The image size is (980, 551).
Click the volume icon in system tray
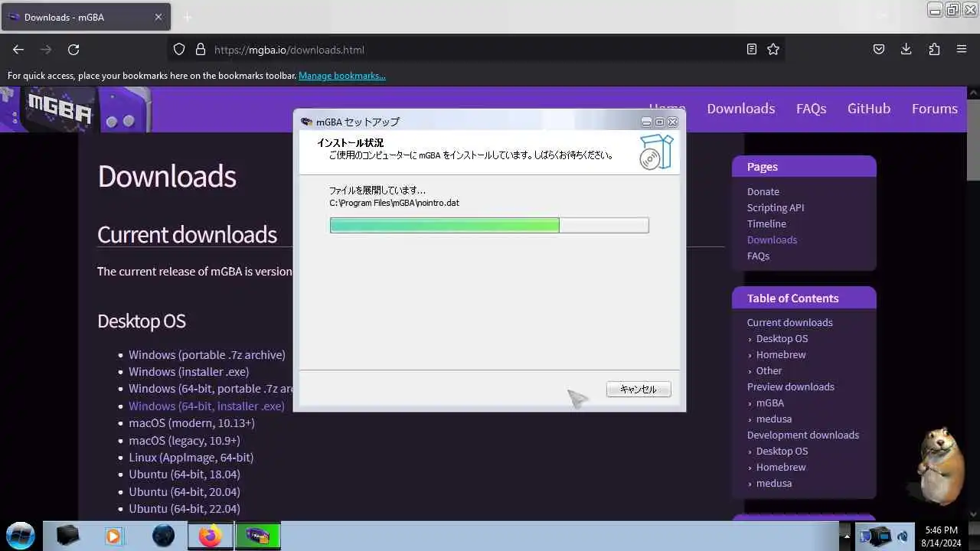(x=903, y=536)
